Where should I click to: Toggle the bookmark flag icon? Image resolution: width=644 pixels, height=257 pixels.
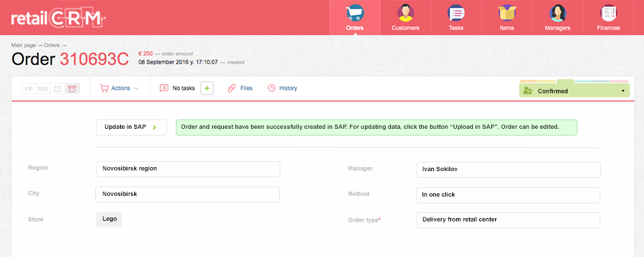(x=58, y=89)
